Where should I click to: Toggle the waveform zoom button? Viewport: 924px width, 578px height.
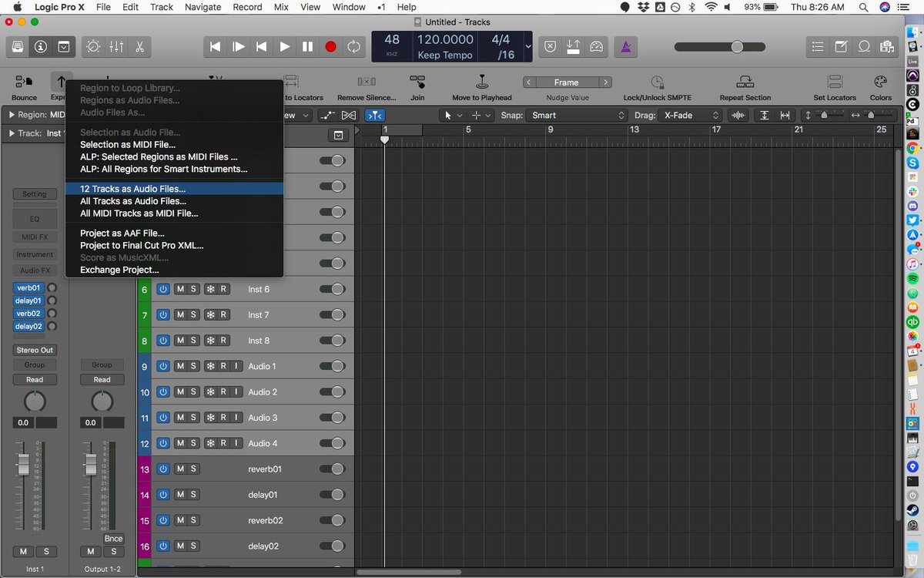[x=740, y=115]
